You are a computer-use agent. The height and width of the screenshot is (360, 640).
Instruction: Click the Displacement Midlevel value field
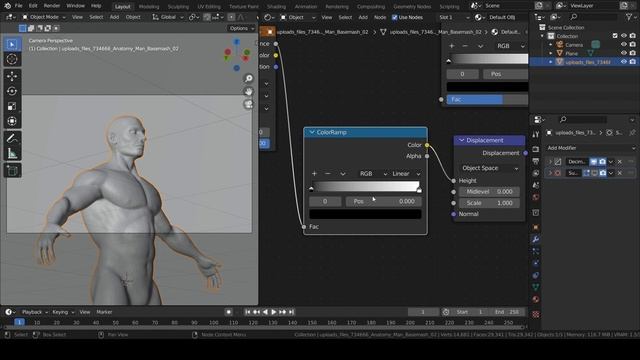pyautogui.click(x=489, y=191)
